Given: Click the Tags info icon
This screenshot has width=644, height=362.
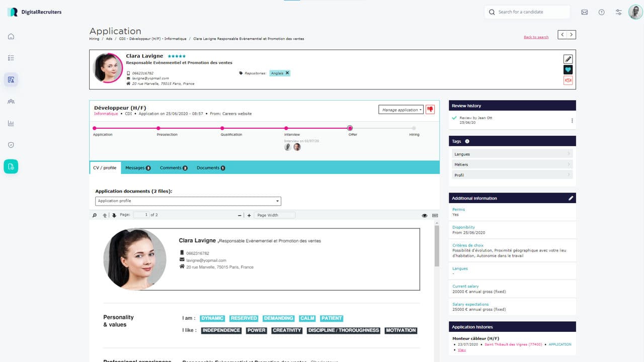Looking at the screenshot, I should pyautogui.click(x=467, y=141).
